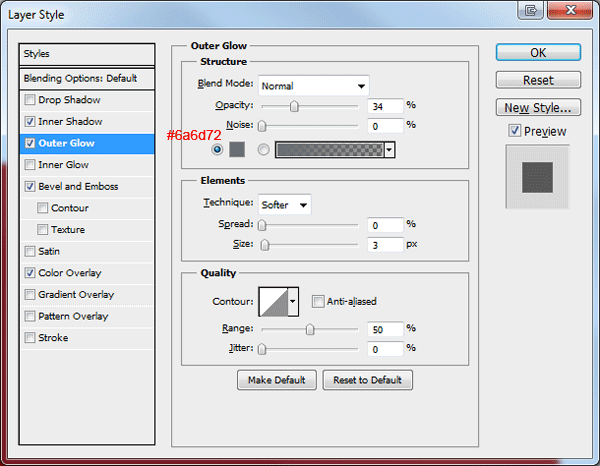
Task: Expand the Contour picker dropdown arrow
Action: pos(293,301)
